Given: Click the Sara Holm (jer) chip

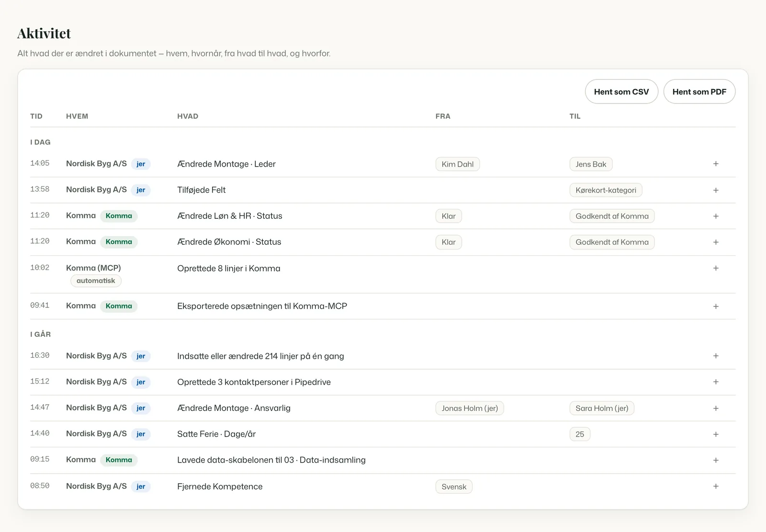Looking at the screenshot, I should tap(602, 408).
